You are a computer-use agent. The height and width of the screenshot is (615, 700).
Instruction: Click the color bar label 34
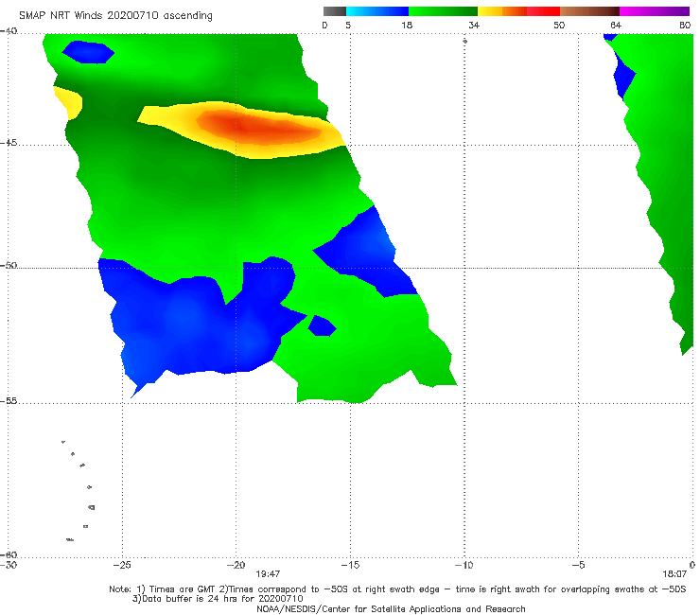point(474,25)
